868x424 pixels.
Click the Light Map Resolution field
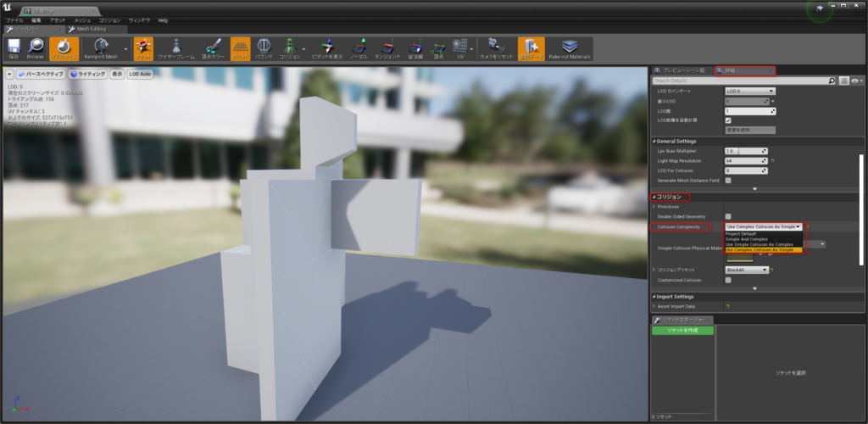[x=746, y=160]
